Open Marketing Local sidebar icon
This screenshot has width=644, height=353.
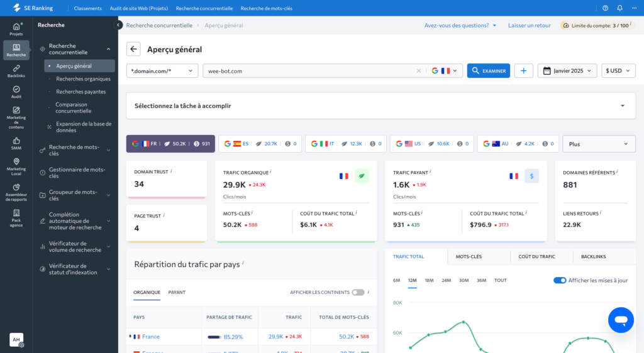click(x=16, y=166)
